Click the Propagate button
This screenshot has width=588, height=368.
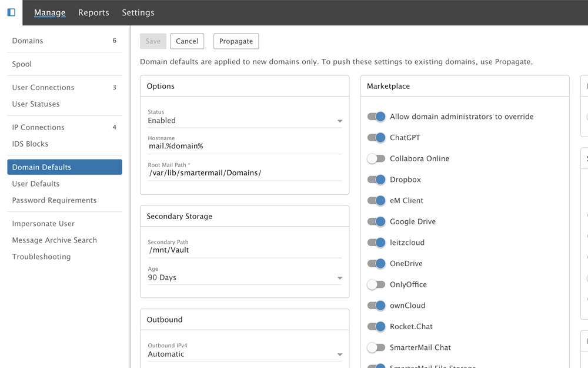pos(236,41)
